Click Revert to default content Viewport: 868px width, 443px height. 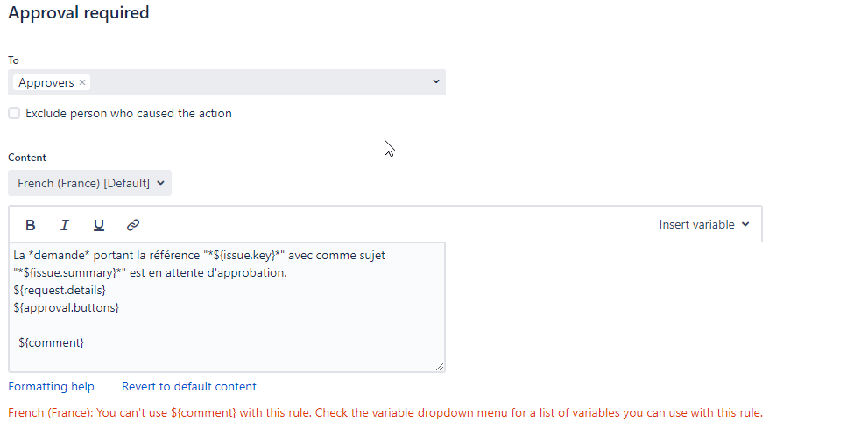tap(189, 387)
